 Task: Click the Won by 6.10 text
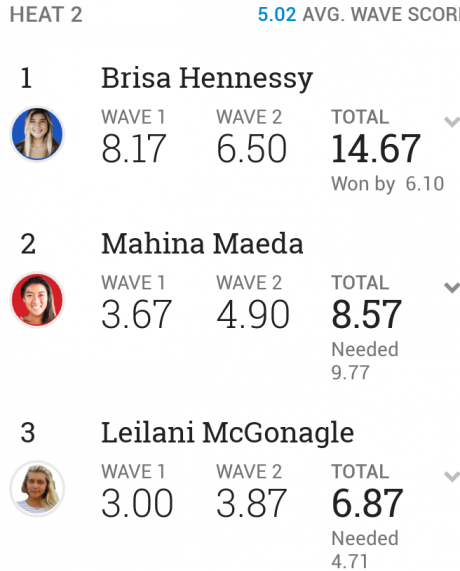pyautogui.click(x=388, y=184)
